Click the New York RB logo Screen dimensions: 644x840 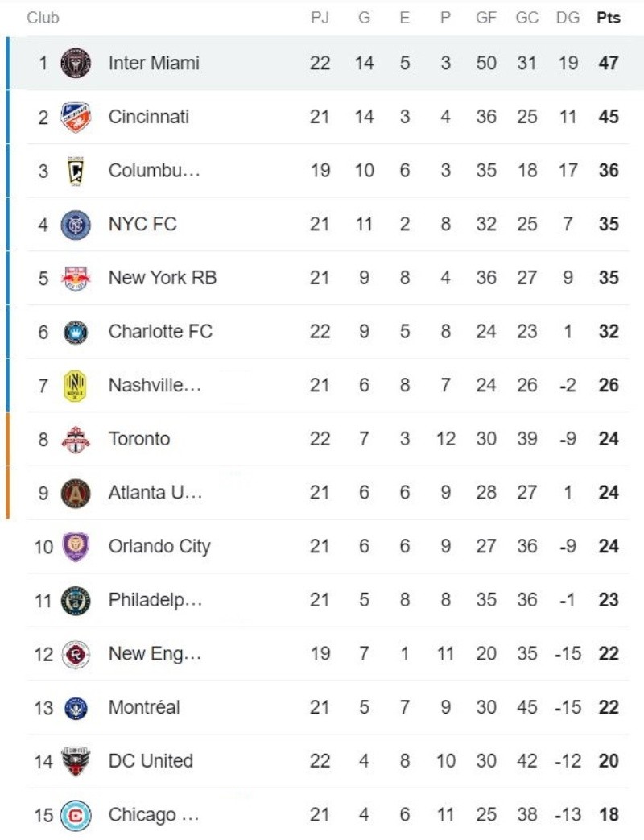(x=76, y=278)
